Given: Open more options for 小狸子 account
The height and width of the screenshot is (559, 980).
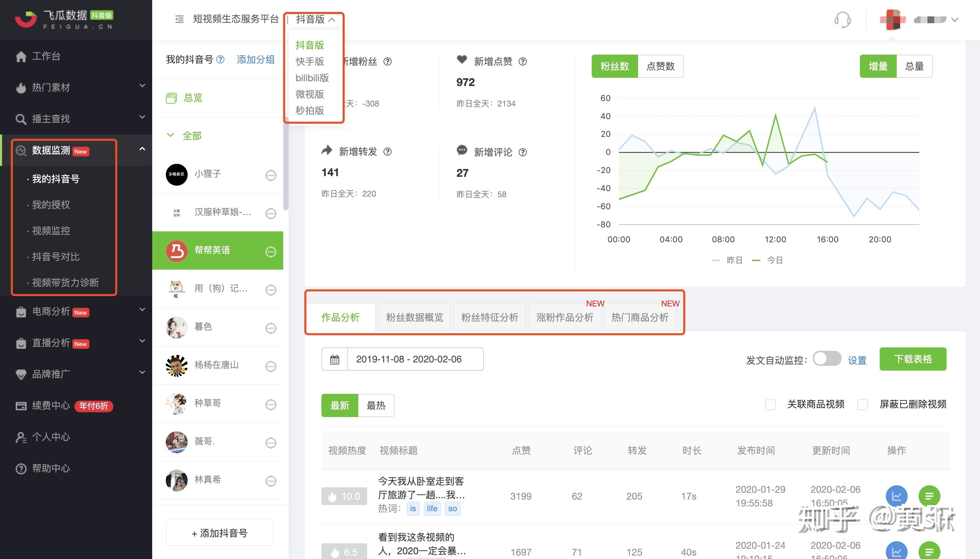Looking at the screenshot, I should pyautogui.click(x=271, y=175).
